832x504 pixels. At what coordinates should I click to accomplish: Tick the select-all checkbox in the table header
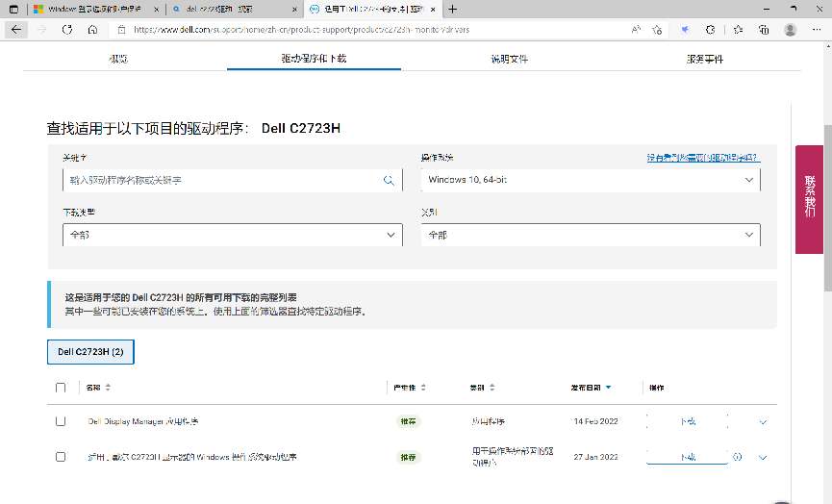[61, 388]
